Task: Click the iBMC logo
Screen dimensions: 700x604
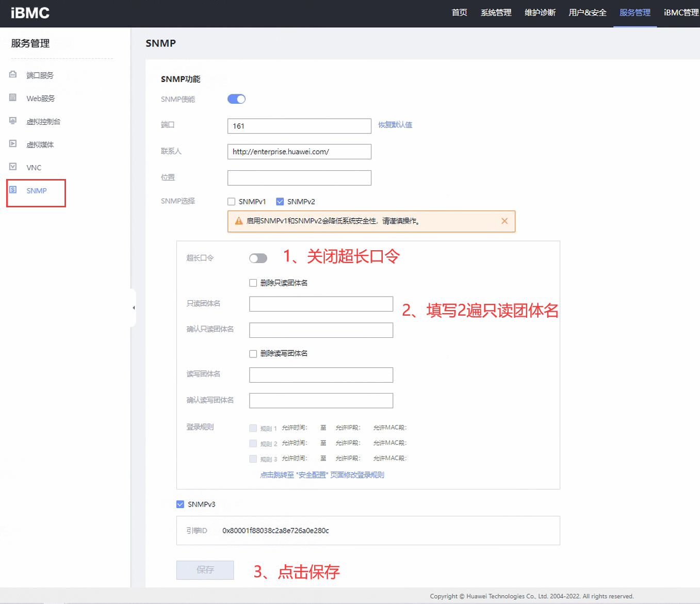Action: pyautogui.click(x=30, y=13)
